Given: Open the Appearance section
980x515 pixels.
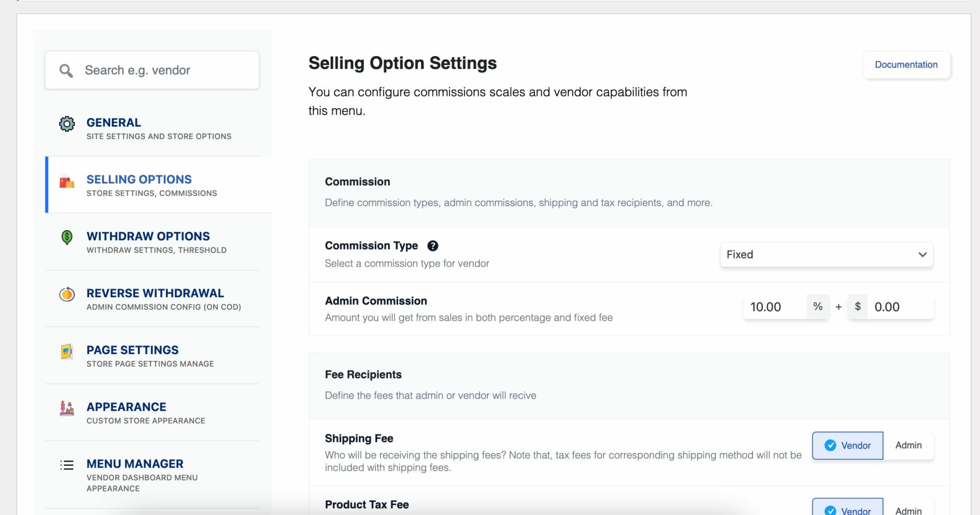Looking at the screenshot, I should point(152,412).
